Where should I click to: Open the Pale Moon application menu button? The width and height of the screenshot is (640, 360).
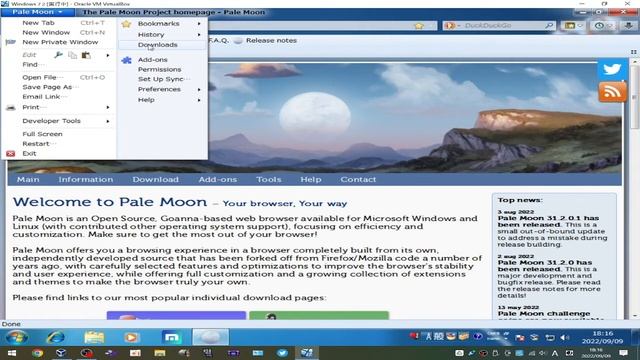[x=37, y=12]
